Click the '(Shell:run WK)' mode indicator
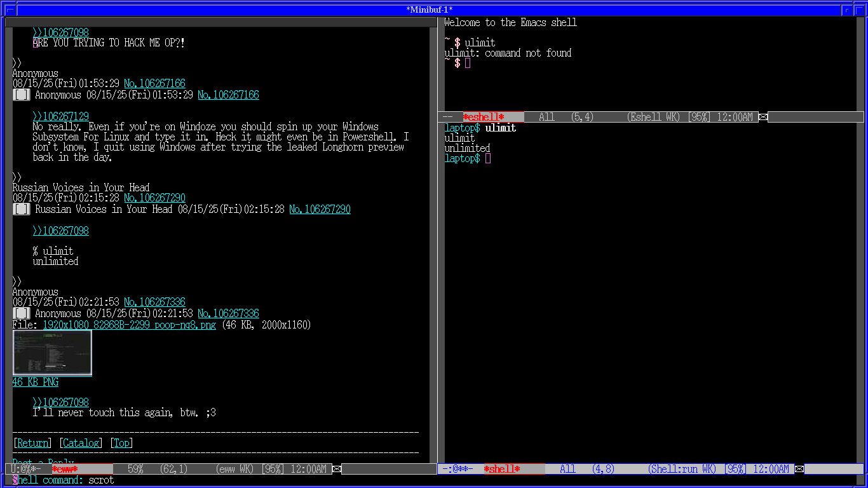The width and height of the screenshot is (868, 488). click(682, 470)
